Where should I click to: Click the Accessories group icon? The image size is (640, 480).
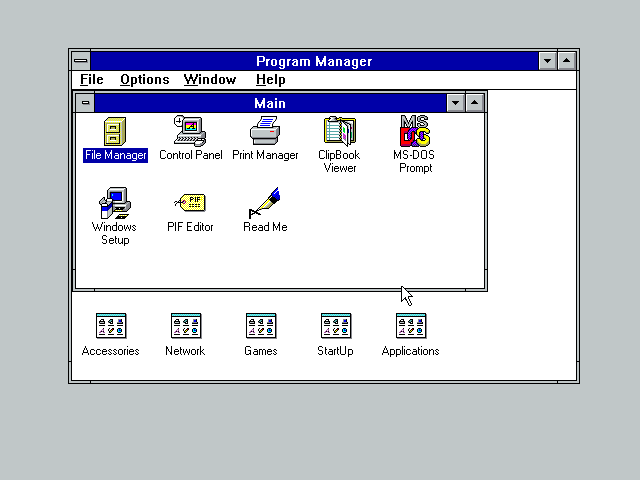[111, 326]
